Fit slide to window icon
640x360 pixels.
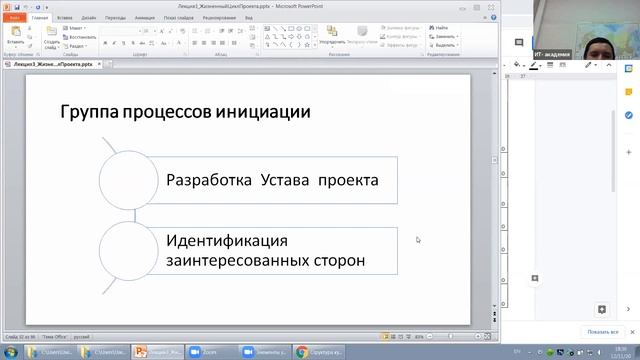[x=487, y=337]
